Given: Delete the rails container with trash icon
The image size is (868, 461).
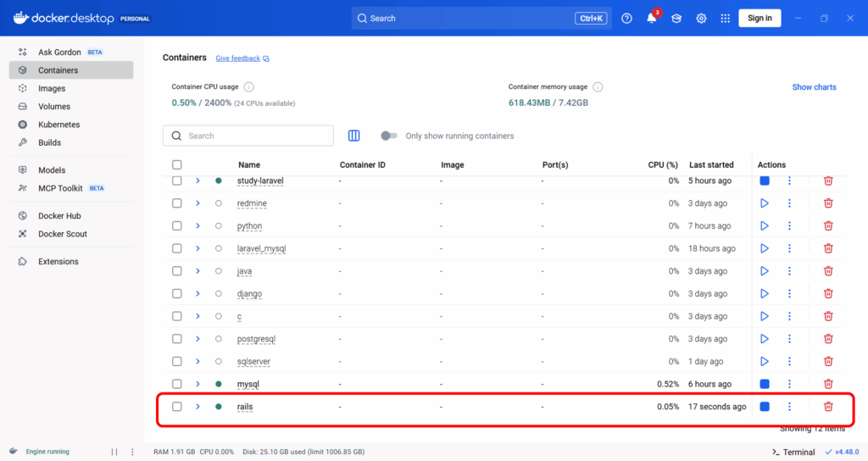Looking at the screenshot, I should pyautogui.click(x=828, y=407).
